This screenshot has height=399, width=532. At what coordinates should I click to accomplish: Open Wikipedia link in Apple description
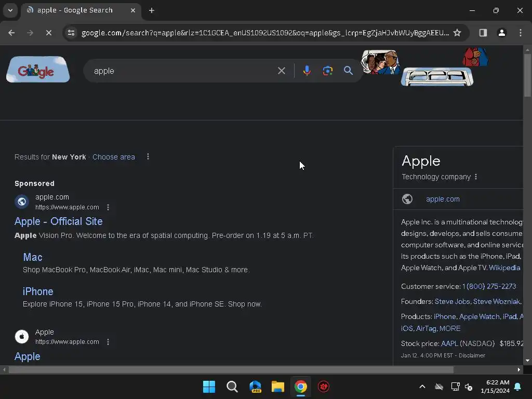click(504, 268)
